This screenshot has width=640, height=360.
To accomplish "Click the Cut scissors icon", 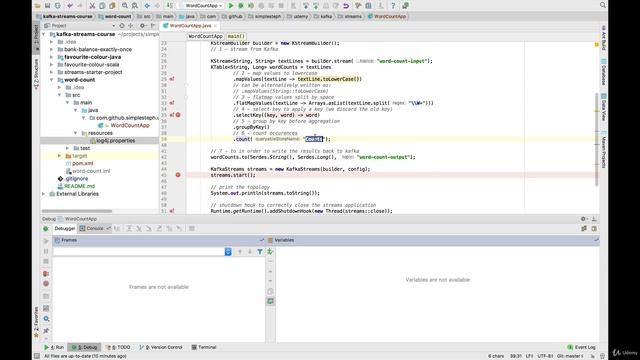I will click(x=92, y=6).
